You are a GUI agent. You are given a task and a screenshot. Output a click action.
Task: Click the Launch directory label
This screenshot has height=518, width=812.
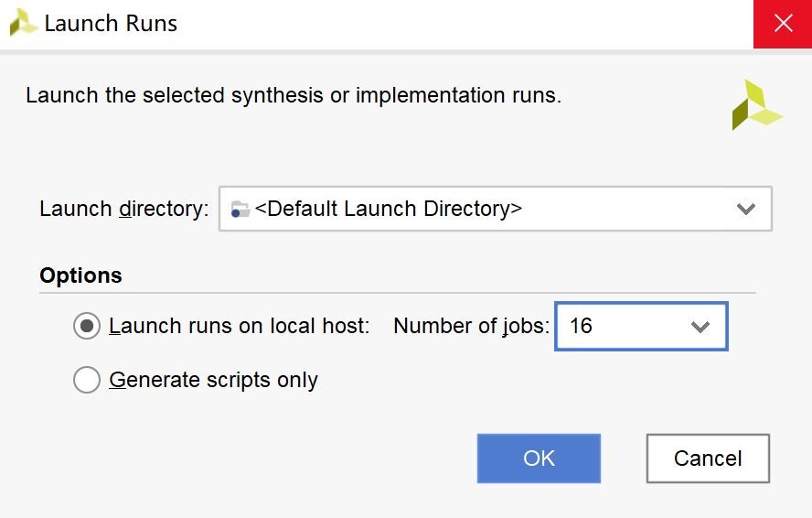point(124,209)
